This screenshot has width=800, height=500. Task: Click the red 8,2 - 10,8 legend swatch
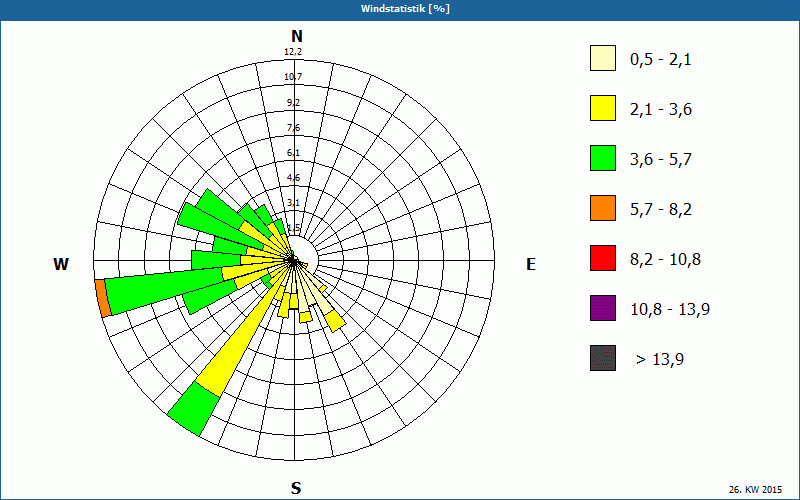pos(603,258)
